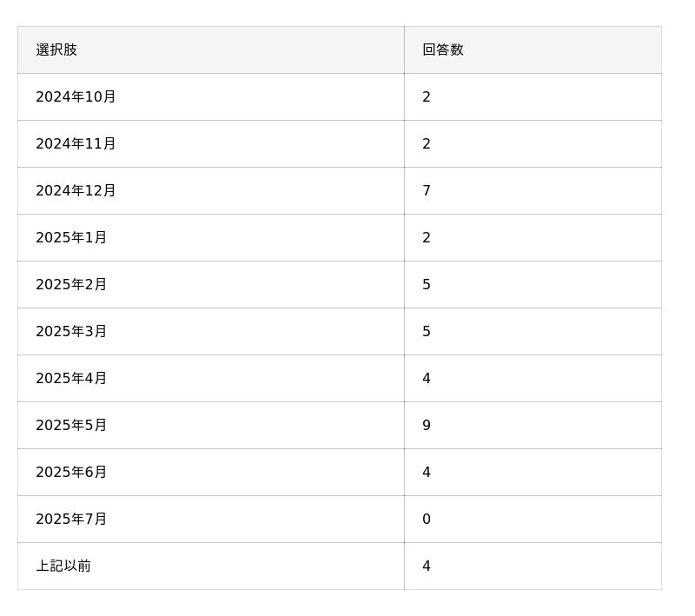The height and width of the screenshot is (616, 695).
Task: Select the 2024年11月 row label
Action: pos(76,144)
